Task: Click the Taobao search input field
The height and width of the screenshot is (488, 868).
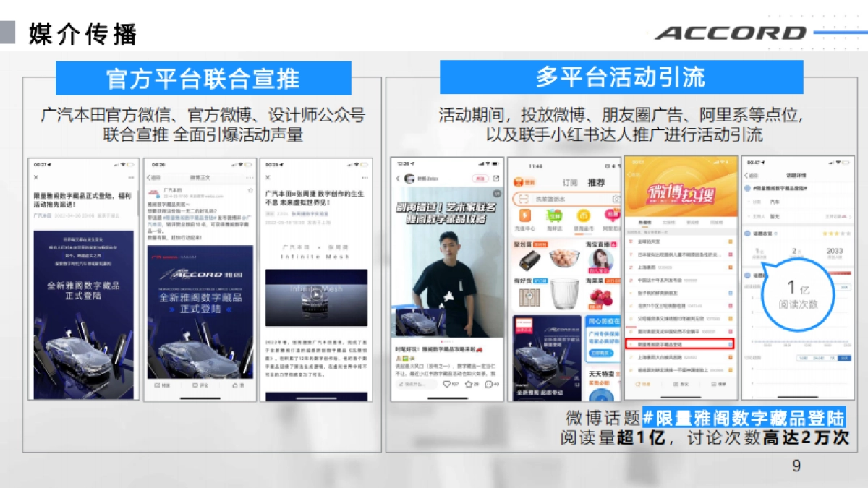Action: (x=564, y=199)
